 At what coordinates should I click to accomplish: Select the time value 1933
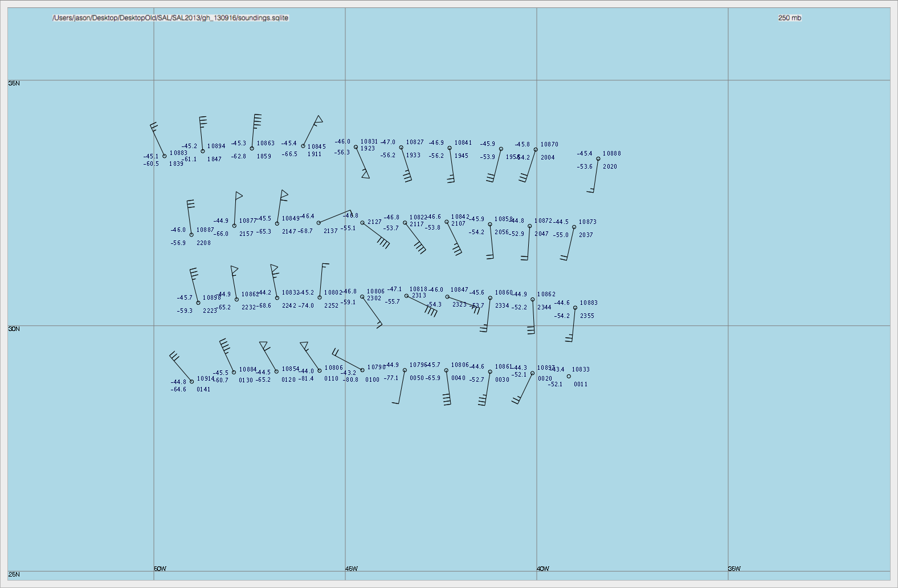click(413, 156)
